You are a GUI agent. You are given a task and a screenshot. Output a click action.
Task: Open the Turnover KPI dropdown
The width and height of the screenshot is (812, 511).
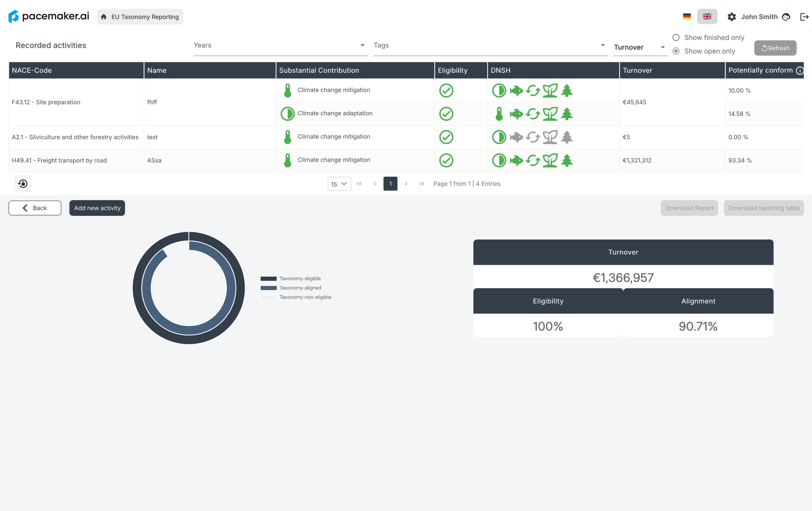640,47
